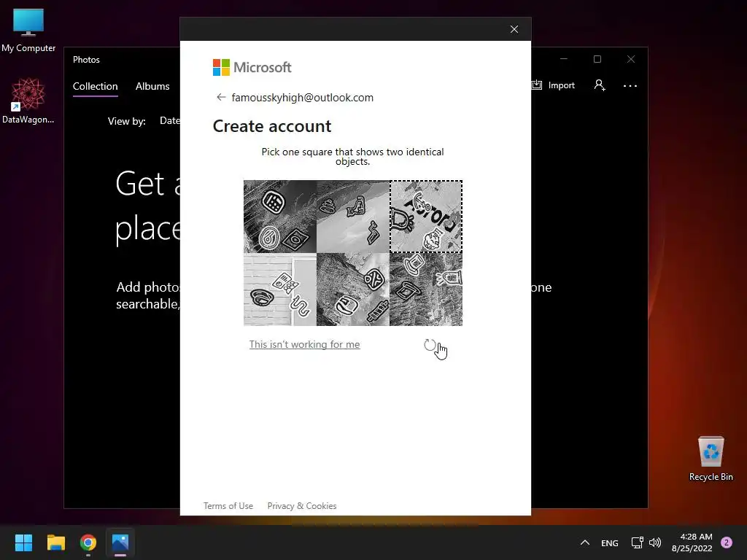
Task: Click the add account person icon in Photos
Action: coord(600,85)
